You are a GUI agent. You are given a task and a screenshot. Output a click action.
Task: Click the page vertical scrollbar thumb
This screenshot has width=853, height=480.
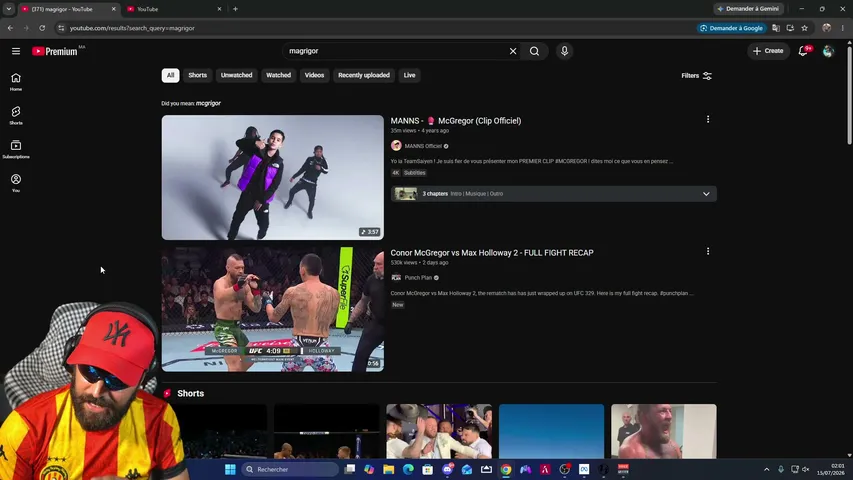tap(849, 96)
